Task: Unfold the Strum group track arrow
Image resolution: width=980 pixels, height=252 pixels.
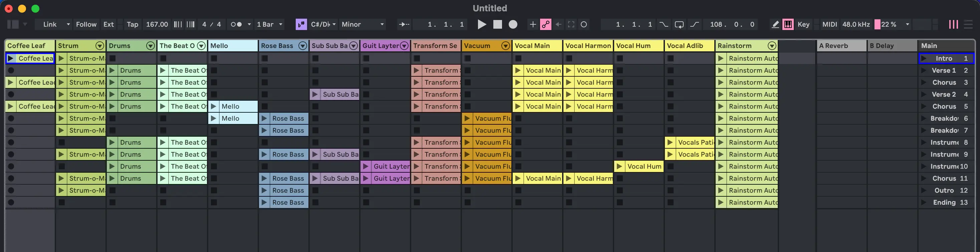Action: click(x=100, y=46)
